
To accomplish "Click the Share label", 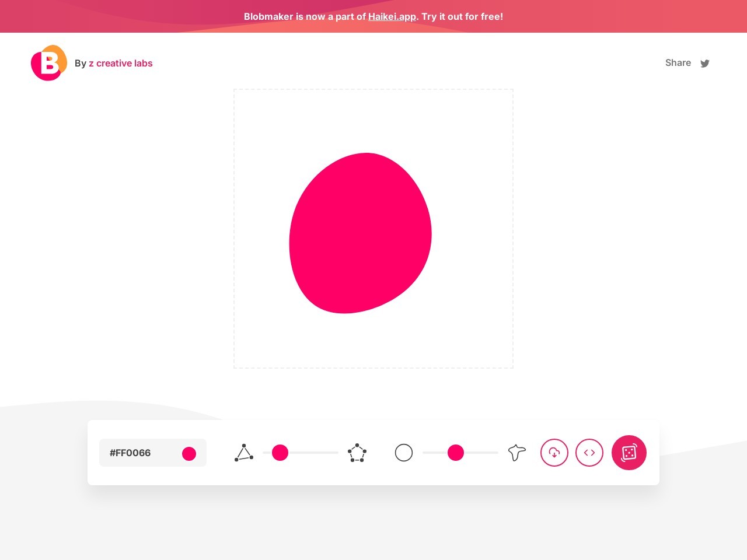I will tap(678, 63).
